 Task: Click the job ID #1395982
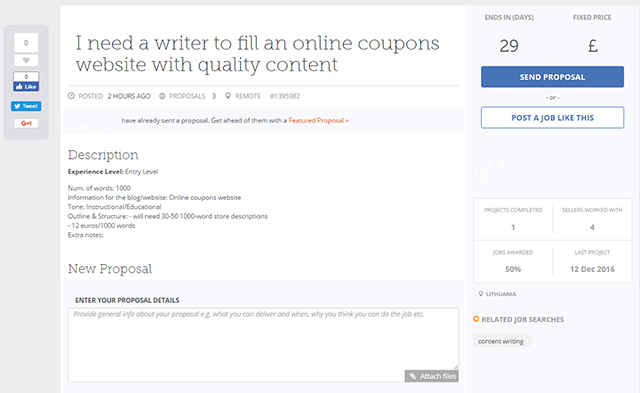[285, 96]
